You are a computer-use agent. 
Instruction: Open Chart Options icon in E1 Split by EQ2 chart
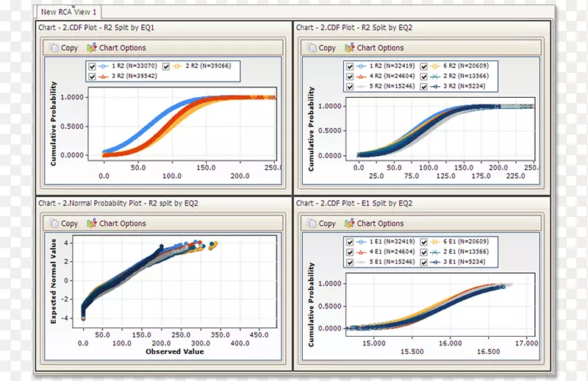[350, 224]
